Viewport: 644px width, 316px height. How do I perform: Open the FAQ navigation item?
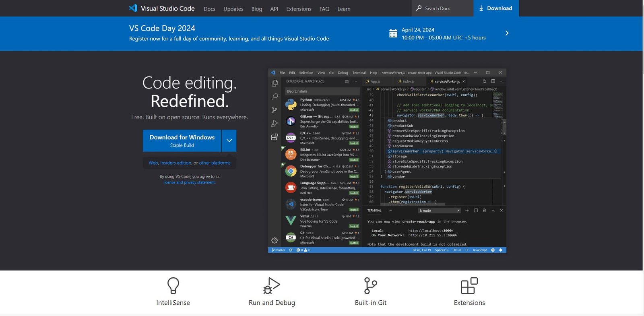click(324, 9)
